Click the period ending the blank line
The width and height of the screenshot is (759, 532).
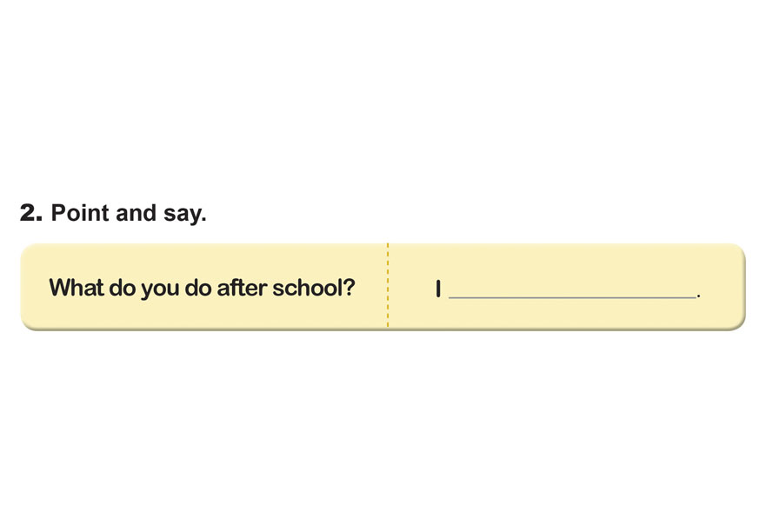coord(699,296)
